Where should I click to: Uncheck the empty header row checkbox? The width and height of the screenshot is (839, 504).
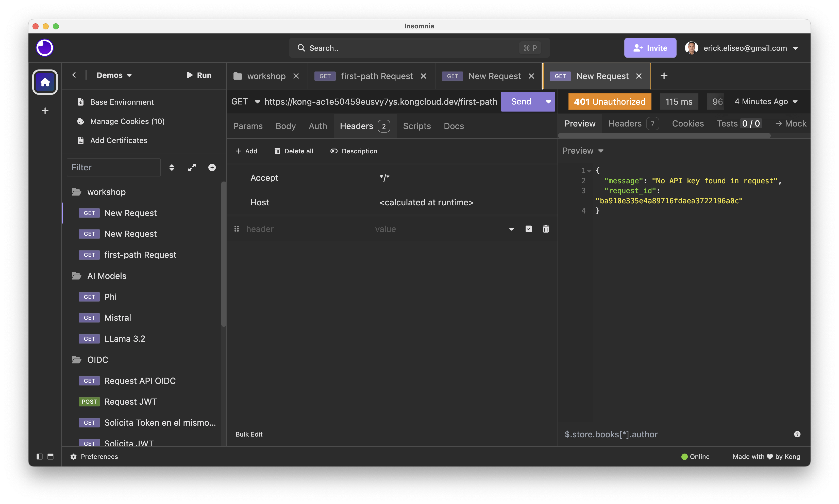[x=529, y=229]
